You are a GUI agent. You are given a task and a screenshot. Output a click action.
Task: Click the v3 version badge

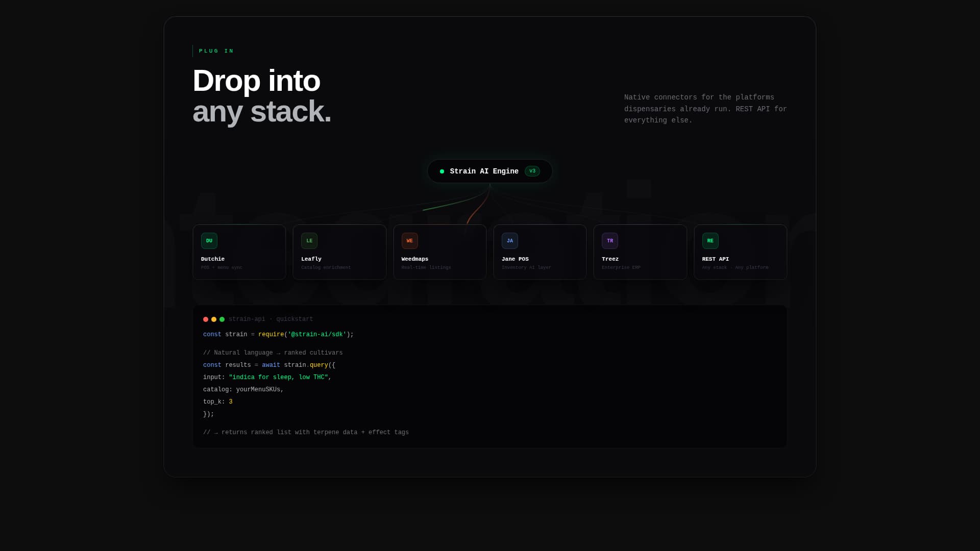[532, 171]
